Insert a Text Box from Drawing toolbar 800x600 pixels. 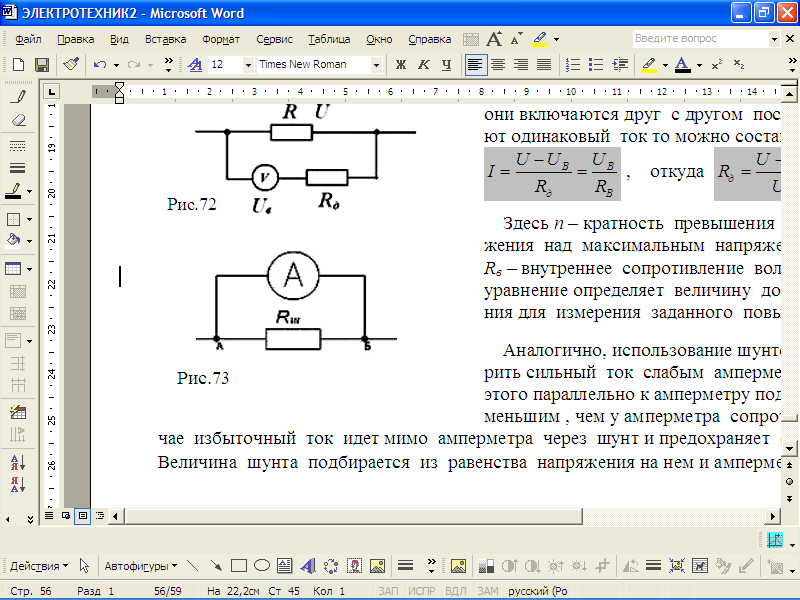285,565
